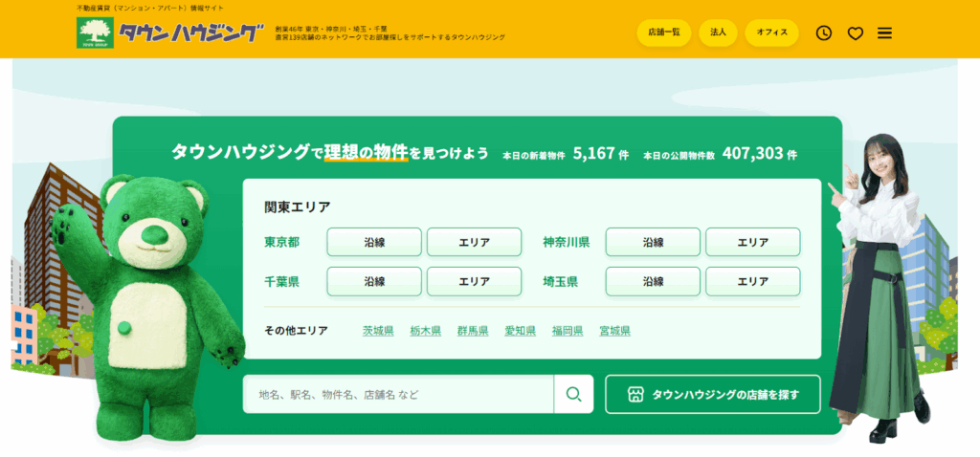Focus the 地名、駅名 search field

click(397, 394)
